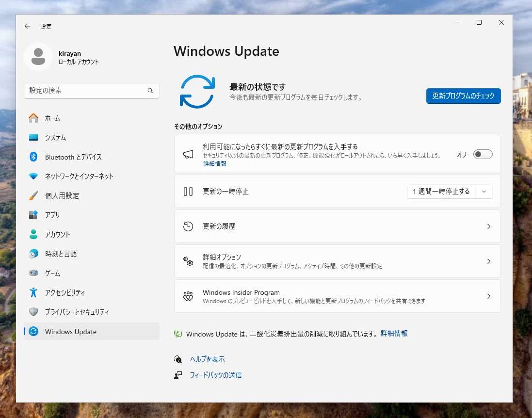This screenshot has width=532, height=418.
Task: Select 個人用設定 in the sidebar
Action: [92, 195]
